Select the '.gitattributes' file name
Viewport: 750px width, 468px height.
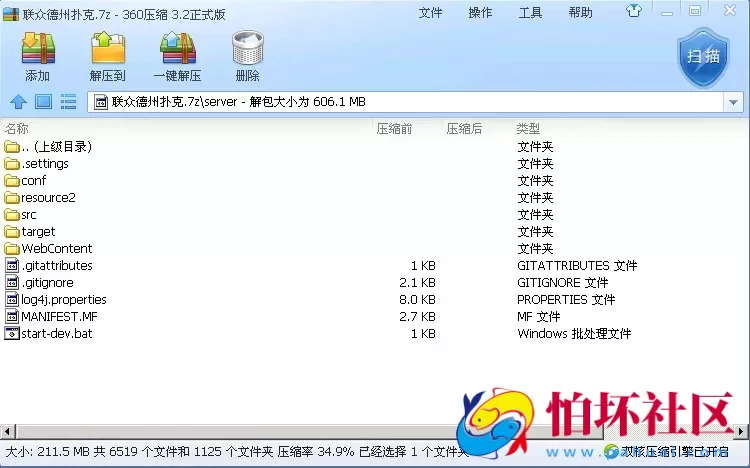coord(57,266)
